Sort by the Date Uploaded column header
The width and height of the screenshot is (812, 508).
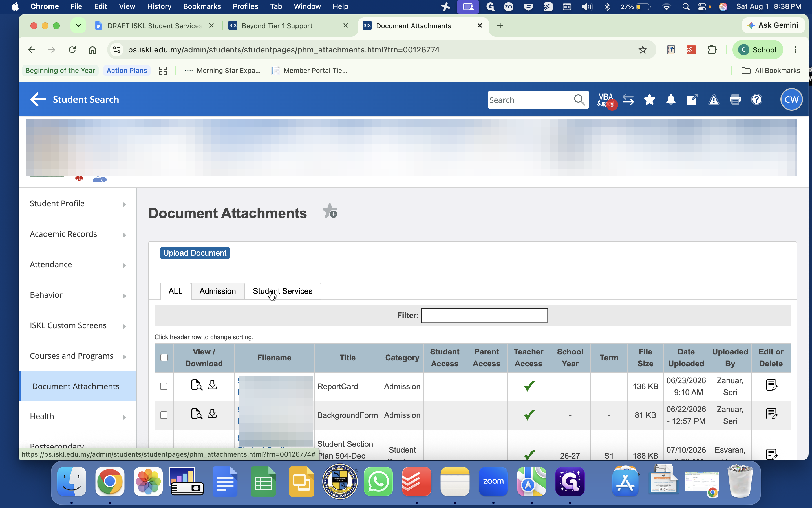pyautogui.click(x=686, y=358)
